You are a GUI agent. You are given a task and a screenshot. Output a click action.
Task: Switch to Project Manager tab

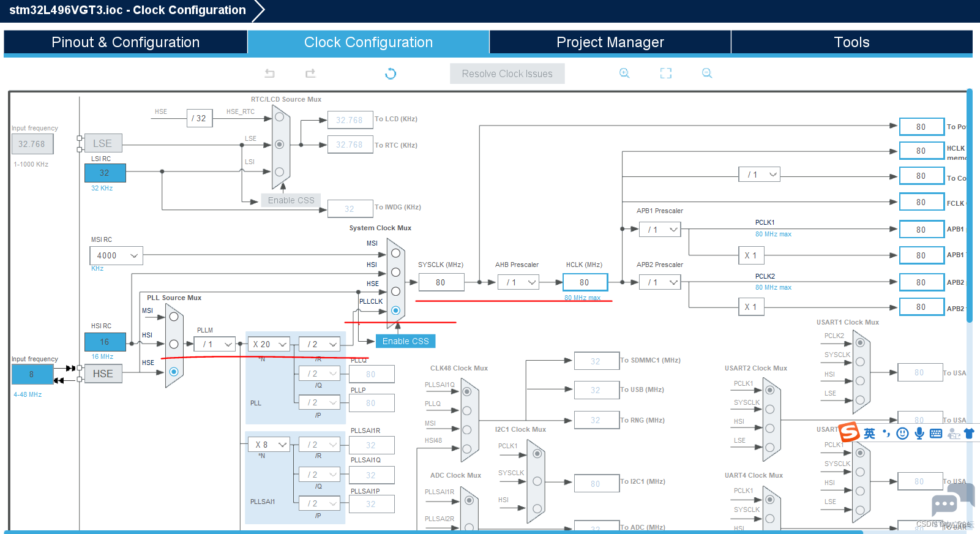point(610,42)
